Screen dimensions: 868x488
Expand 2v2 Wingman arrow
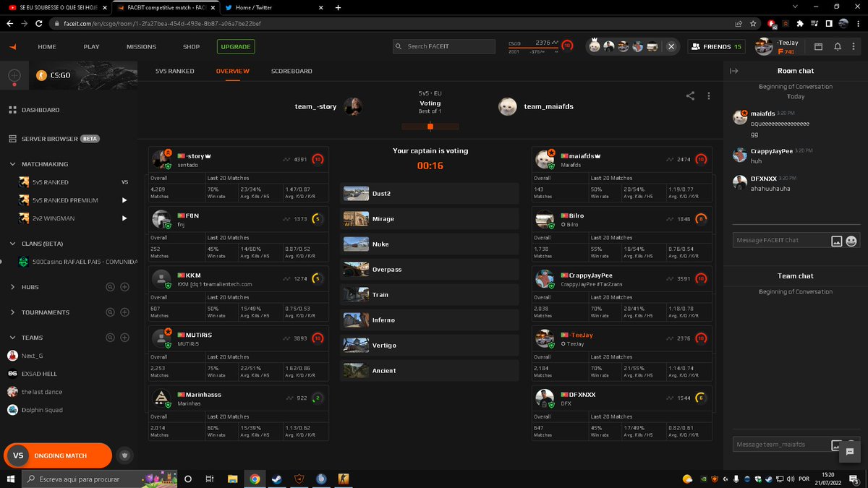pos(124,218)
